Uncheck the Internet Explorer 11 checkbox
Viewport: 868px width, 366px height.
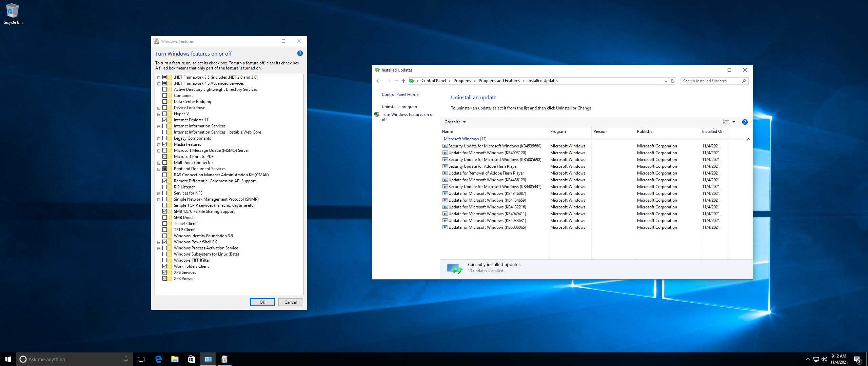[x=164, y=120]
